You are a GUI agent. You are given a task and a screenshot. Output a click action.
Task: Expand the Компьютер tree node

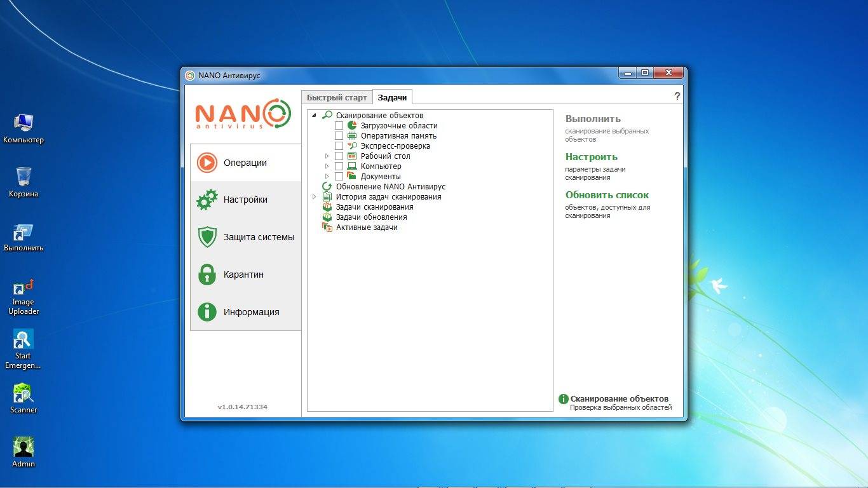pos(327,166)
